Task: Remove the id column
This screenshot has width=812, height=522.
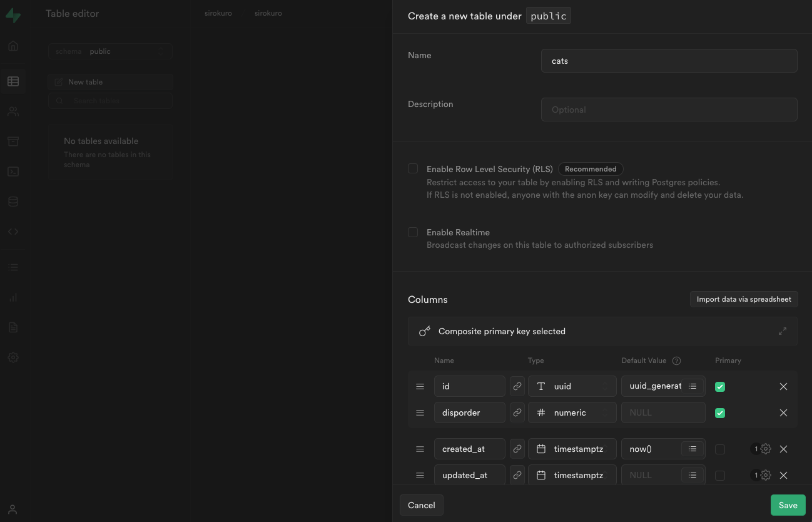Action: tap(783, 386)
